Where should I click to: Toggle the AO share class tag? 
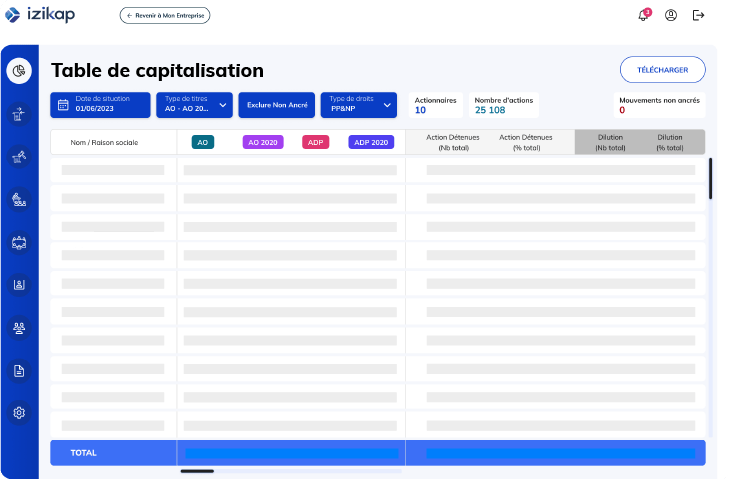click(x=203, y=142)
